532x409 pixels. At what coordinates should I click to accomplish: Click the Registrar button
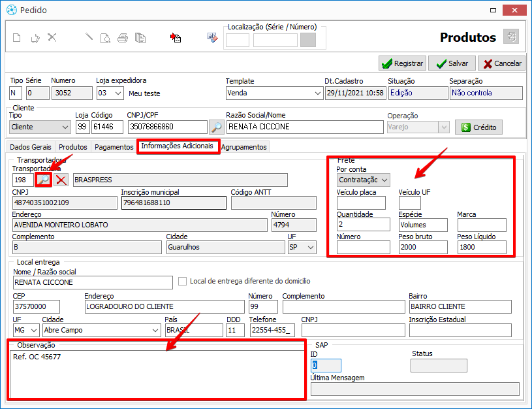coord(402,63)
